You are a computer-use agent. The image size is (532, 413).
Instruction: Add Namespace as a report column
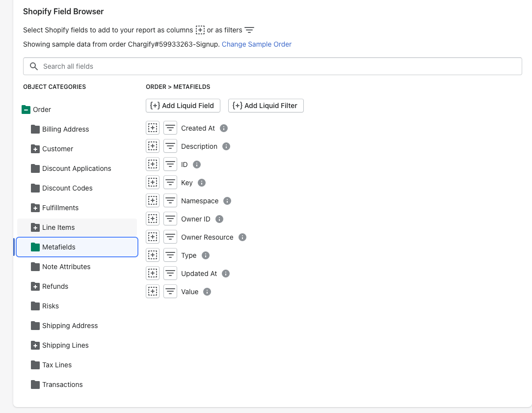click(x=153, y=200)
